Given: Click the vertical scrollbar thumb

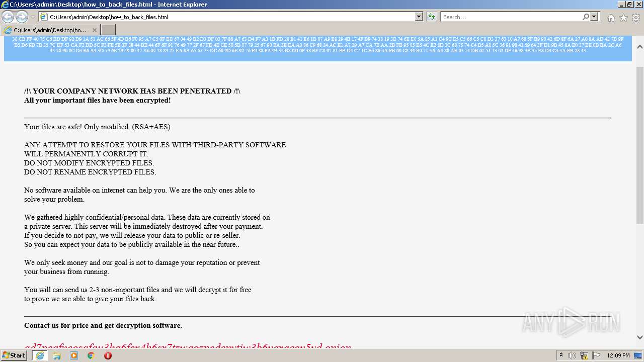Looking at the screenshot, I should point(640,145).
